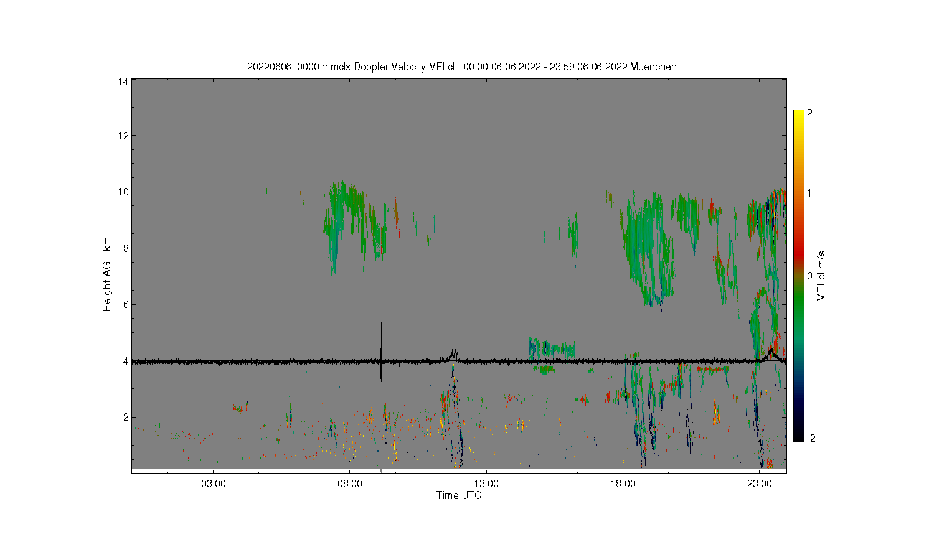Click the 18:00 time tick label
The height and width of the screenshot is (560, 934).
[623, 483]
